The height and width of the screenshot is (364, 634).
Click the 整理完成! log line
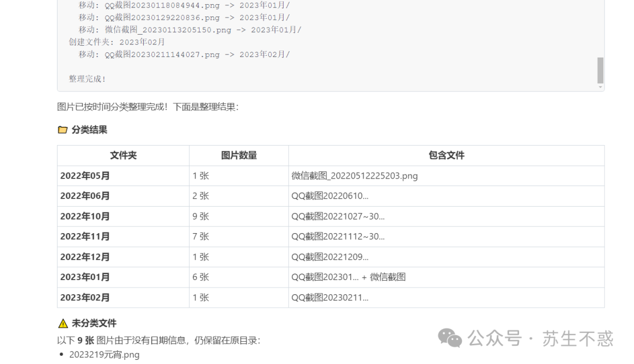[x=87, y=79]
